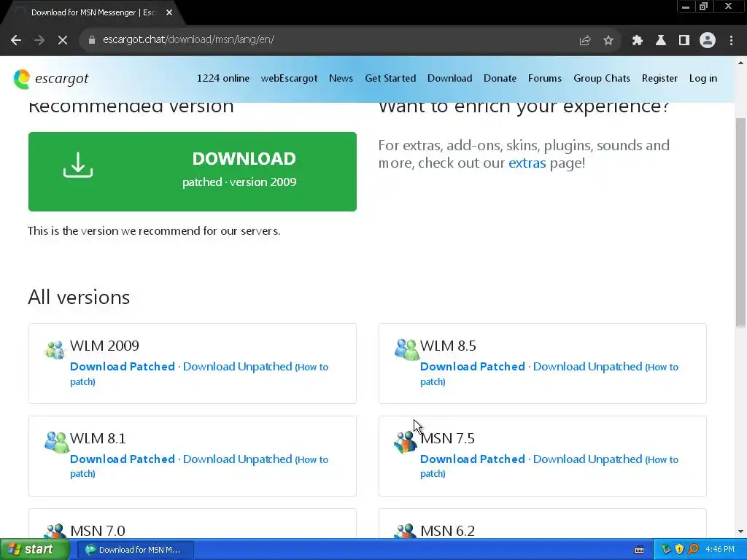Open the Windows start button
Image resolution: width=747 pixels, height=560 pixels.
(x=34, y=550)
